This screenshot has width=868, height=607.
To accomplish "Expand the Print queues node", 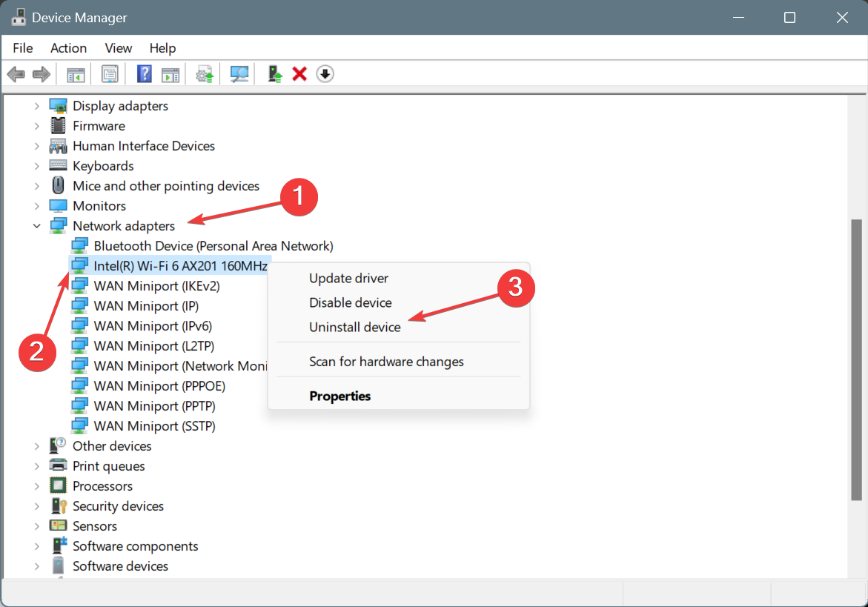I will point(36,466).
